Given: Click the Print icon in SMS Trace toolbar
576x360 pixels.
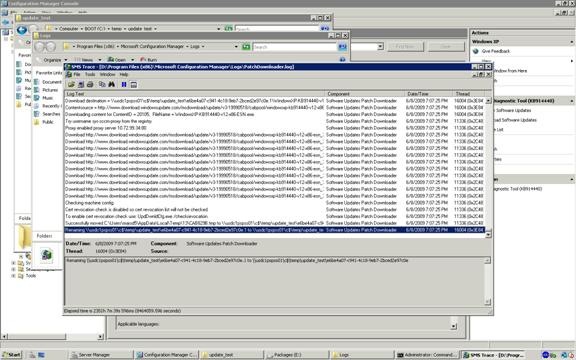Looking at the screenshot, I should (x=90, y=84).
